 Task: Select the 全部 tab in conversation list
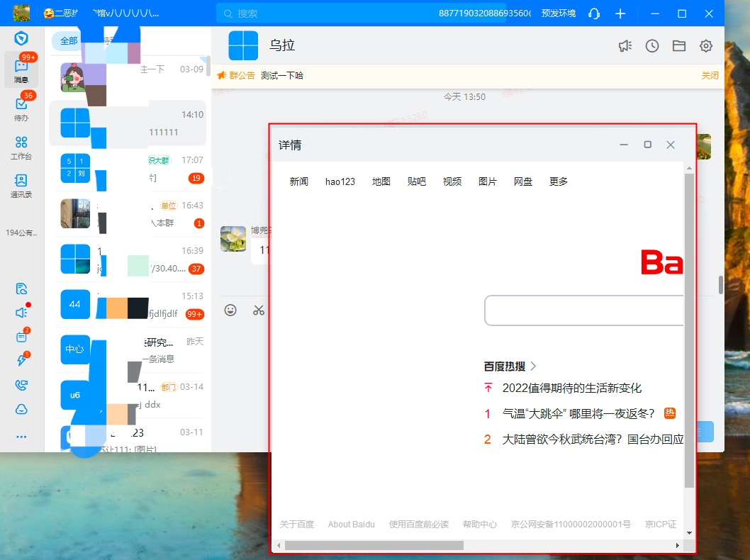coord(69,41)
